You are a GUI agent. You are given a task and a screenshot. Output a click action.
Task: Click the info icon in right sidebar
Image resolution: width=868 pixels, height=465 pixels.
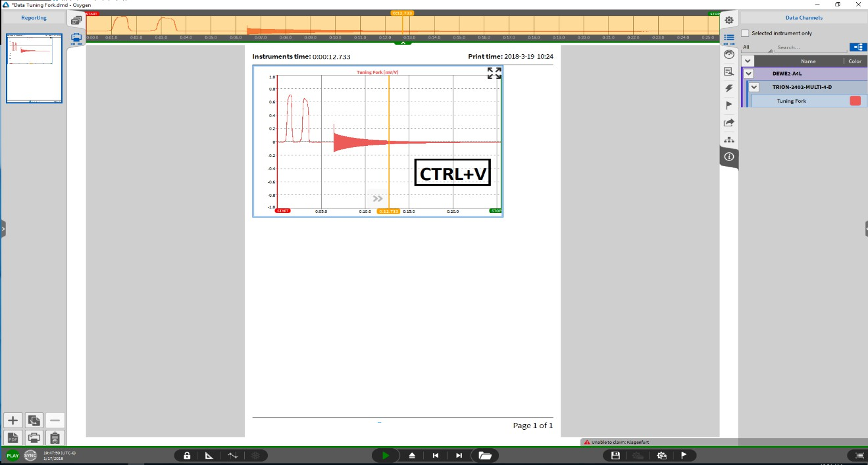729,157
